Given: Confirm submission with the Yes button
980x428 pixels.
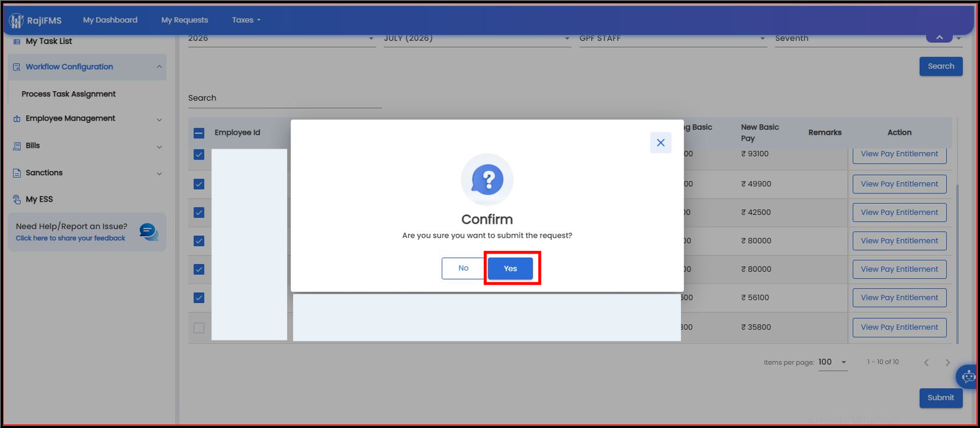Looking at the screenshot, I should (x=510, y=269).
